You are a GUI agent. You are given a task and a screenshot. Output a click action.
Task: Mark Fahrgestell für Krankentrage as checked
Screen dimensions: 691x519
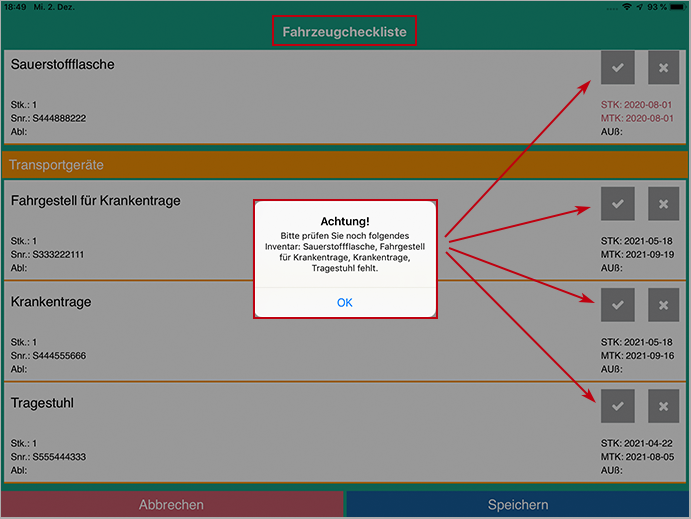617,204
